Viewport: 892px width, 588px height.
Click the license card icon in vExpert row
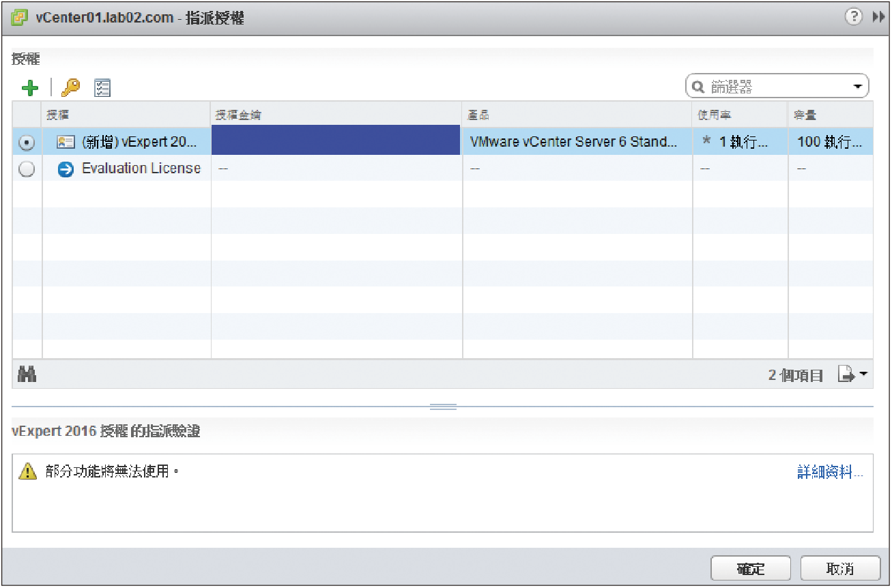point(66,142)
